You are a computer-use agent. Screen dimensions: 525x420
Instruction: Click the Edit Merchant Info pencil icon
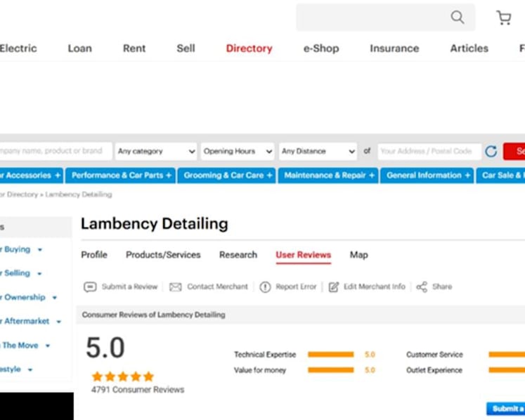coord(333,287)
